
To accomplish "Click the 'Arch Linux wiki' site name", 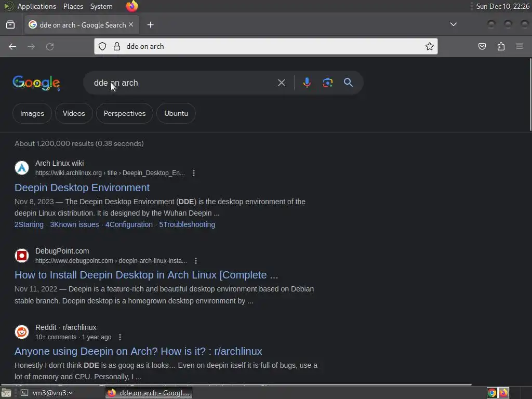I will point(59,163).
